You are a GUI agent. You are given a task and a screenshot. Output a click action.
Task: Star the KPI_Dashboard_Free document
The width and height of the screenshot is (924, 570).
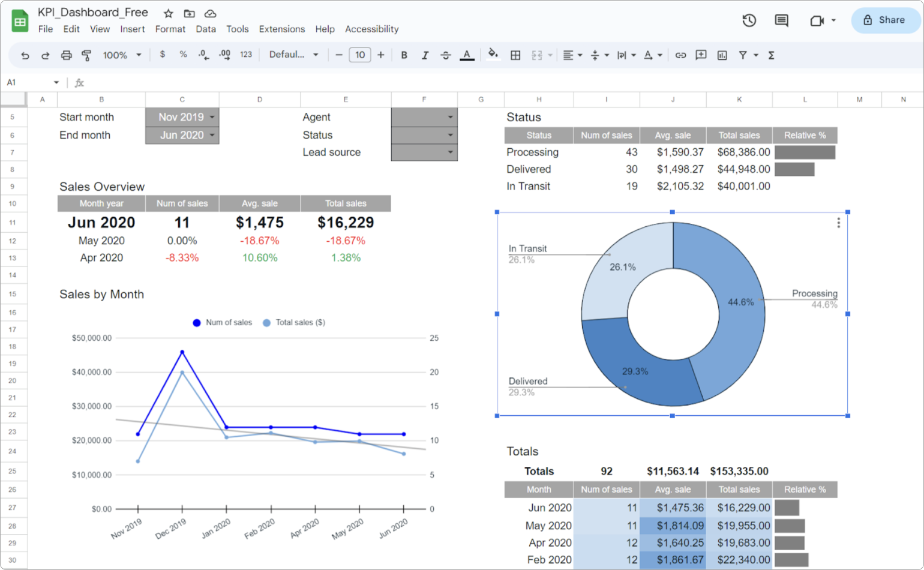tap(169, 13)
